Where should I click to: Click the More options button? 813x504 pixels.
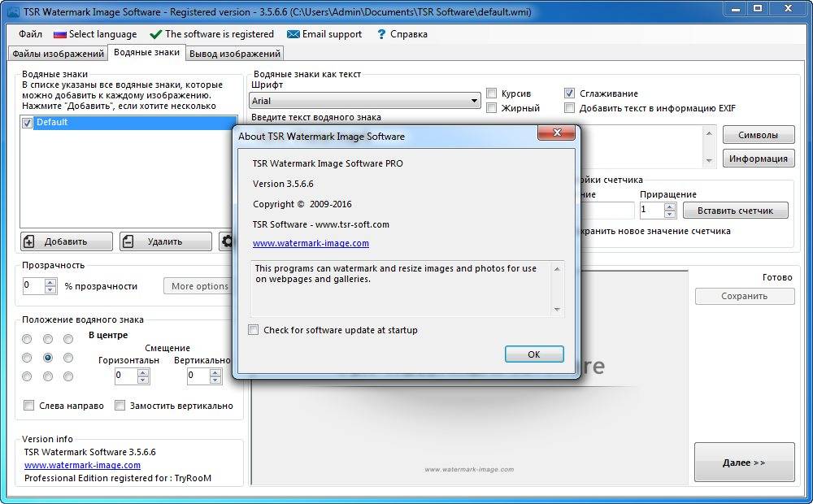(198, 285)
